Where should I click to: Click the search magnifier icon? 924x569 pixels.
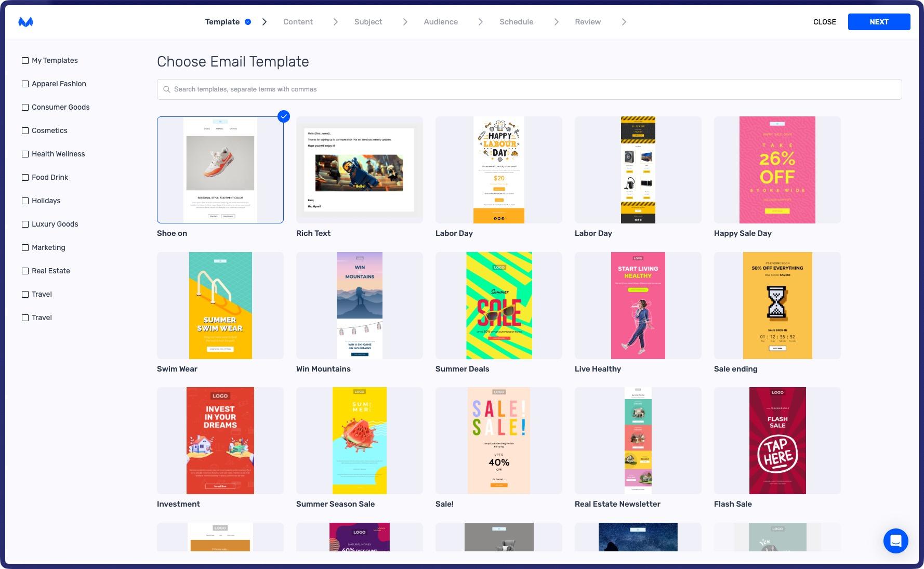click(167, 89)
